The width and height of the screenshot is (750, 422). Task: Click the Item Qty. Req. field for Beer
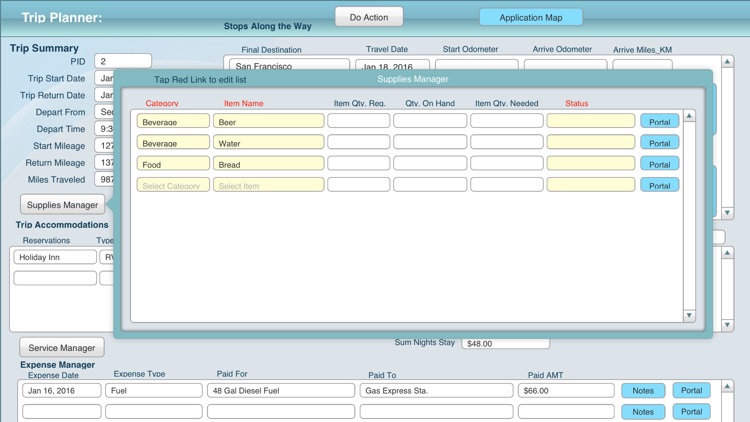pyautogui.click(x=358, y=122)
